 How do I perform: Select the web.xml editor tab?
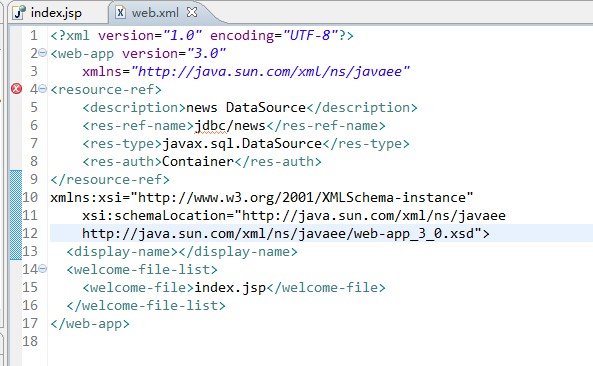(x=155, y=13)
